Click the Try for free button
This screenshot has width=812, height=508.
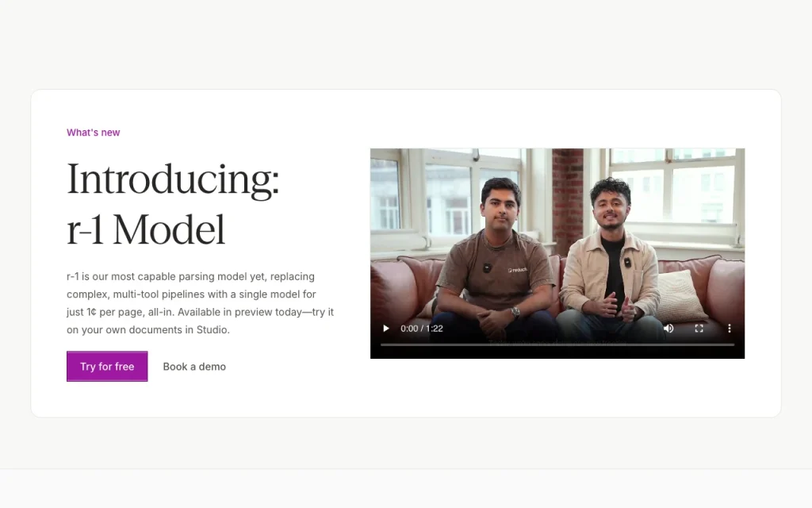(x=107, y=367)
